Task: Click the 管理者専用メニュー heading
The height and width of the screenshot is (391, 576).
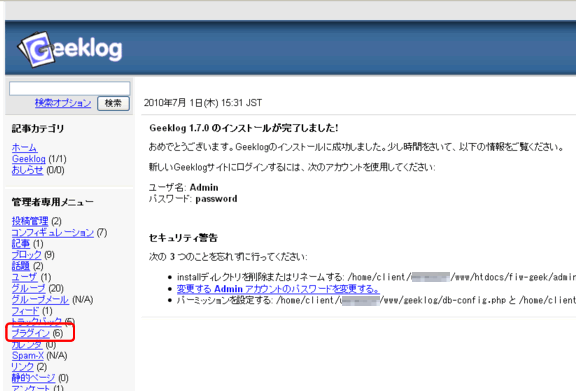Action: coord(53,202)
